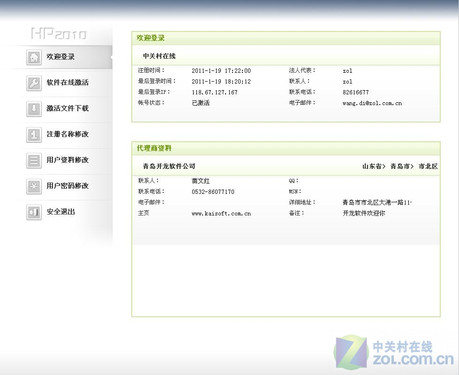
Task: Open the homepage link www.kaisoft.com.cn
Action: pos(221,213)
